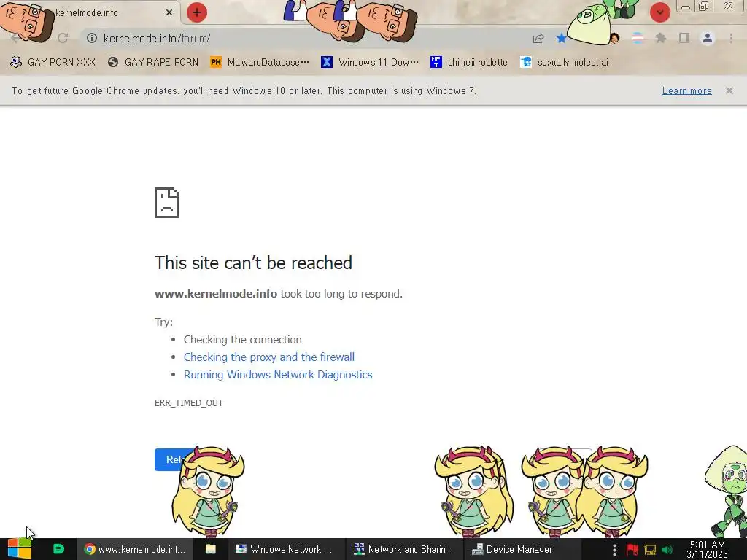This screenshot has width=747, height=560.
Task: Close the kernelmode.info tab
Action: 169,12
